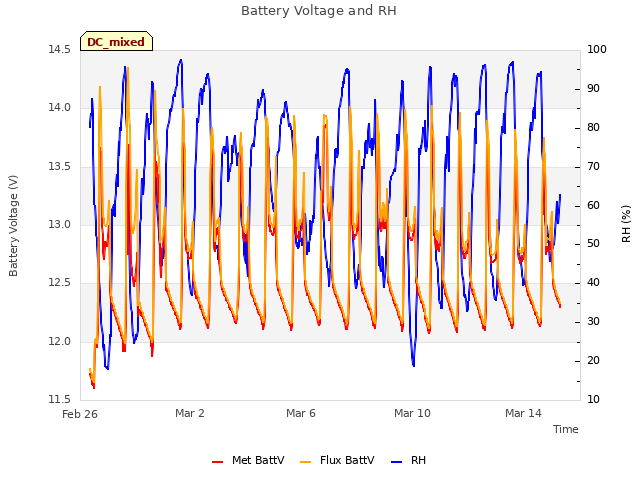The width and height of the screenshot is (640, 480).
Task: Click the Mar 2 date tick label
Action: [190, 413]
